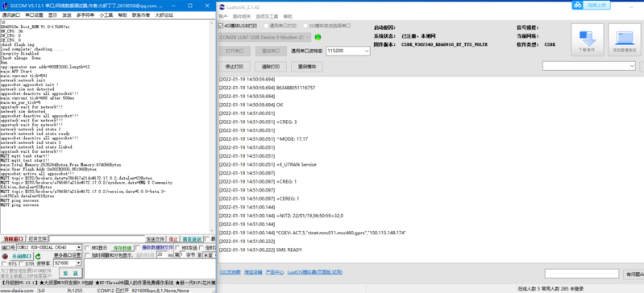Open 多字符串 menu in SSCOM
Image resolution: width=644 pixels, height=293 pixels.
[x=85, y=14]
